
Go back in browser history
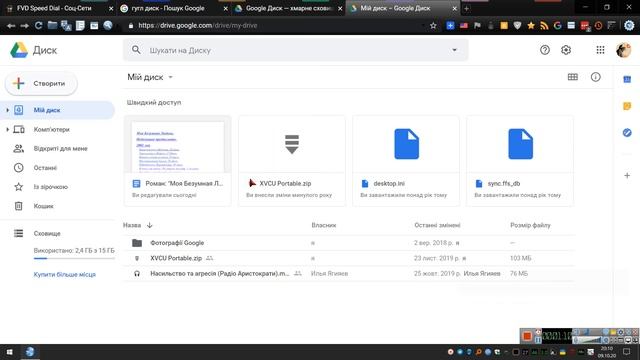tap(11, 25)
